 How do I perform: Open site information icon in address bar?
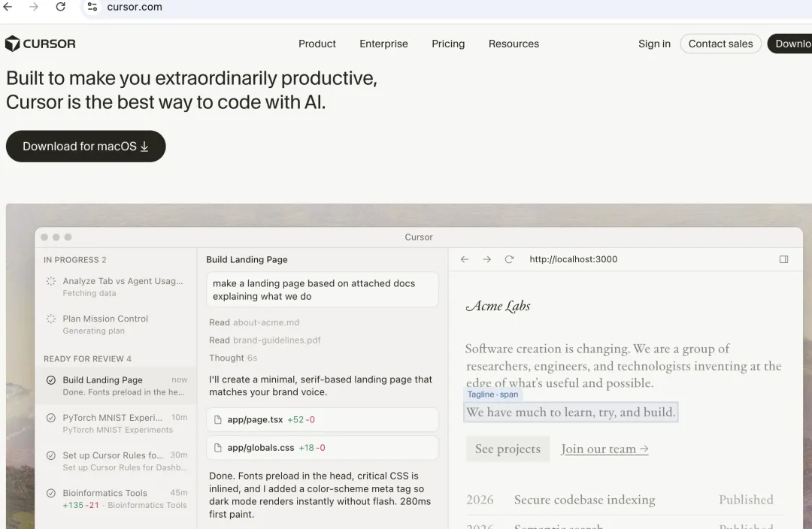tap(92, 7)
